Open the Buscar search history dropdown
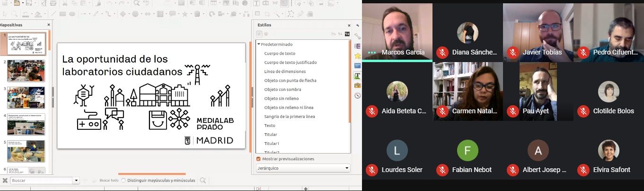The width and height of the screenshot is (644, 191). (77, 181)
